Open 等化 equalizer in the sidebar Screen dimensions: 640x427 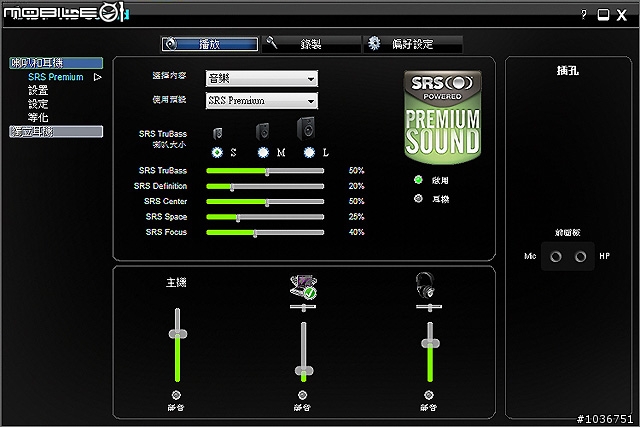coord(38,118)
